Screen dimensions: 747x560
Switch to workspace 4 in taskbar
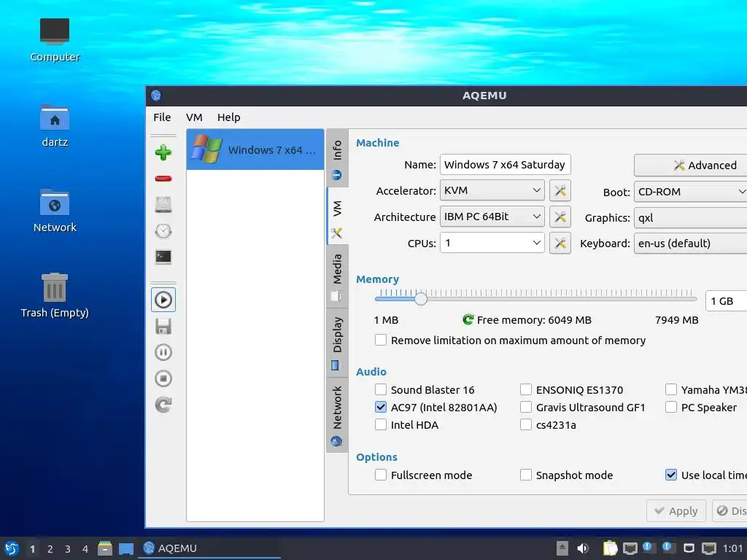click(x=85, y=549)
